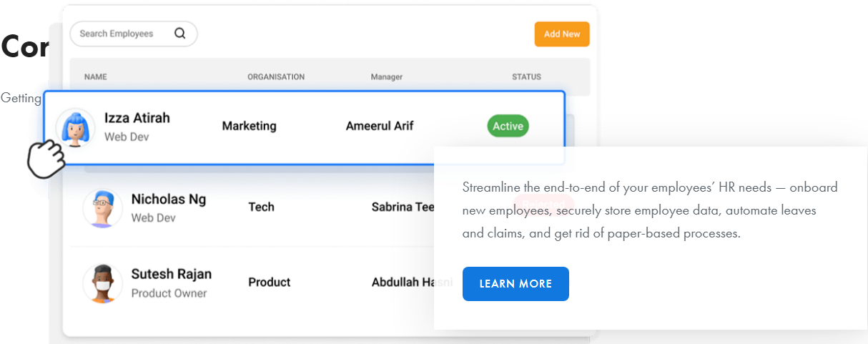The image size is (868, 344).
Task: Click the hand cursor icon
Action: pos(45,158)
